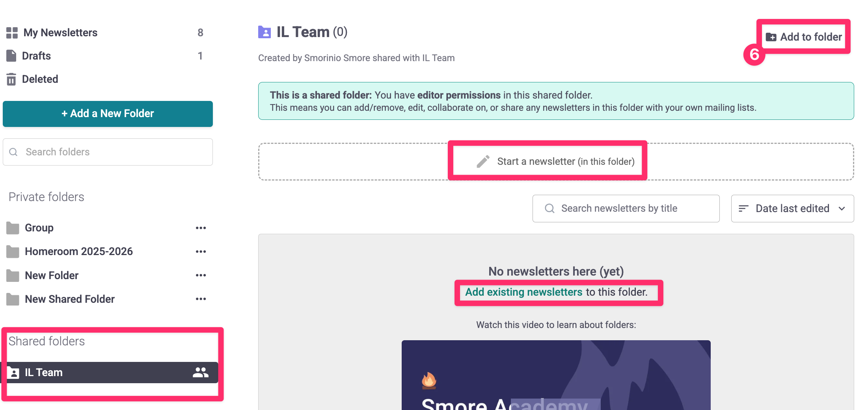The width and height of the screenshot is (868, 410).
Task: Click the Deleted trash icon
Action: tap(11, 79)
